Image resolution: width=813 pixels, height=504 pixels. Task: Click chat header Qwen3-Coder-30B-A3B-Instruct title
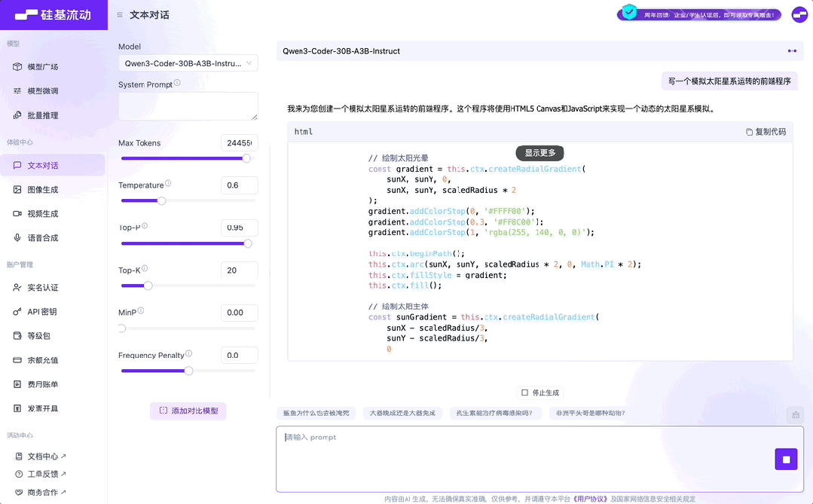(341, 50)
